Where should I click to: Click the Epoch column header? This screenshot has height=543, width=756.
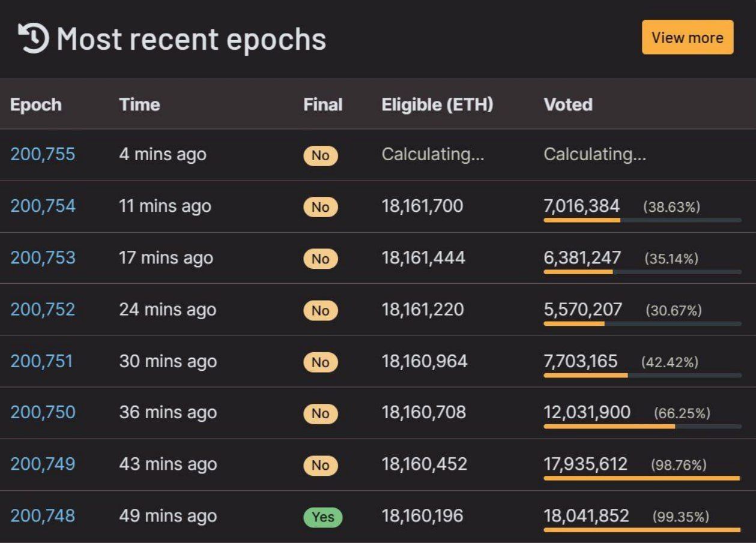36,105
